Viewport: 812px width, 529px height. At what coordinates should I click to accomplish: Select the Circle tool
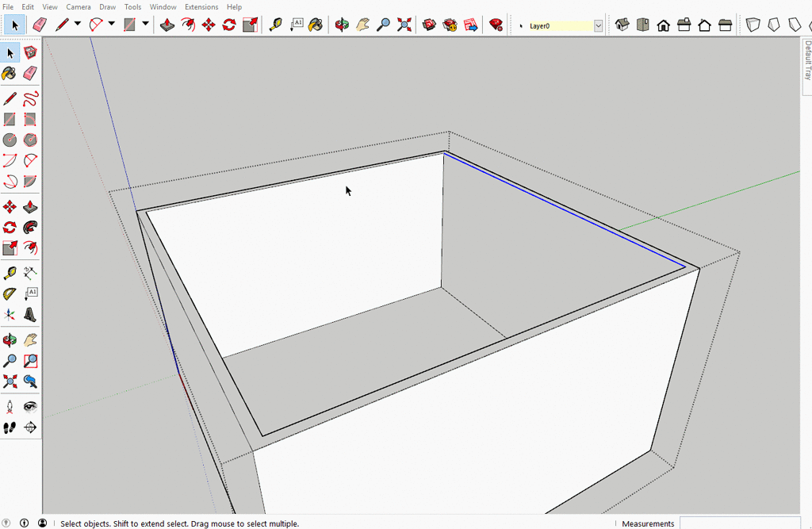tap(10, 140)
